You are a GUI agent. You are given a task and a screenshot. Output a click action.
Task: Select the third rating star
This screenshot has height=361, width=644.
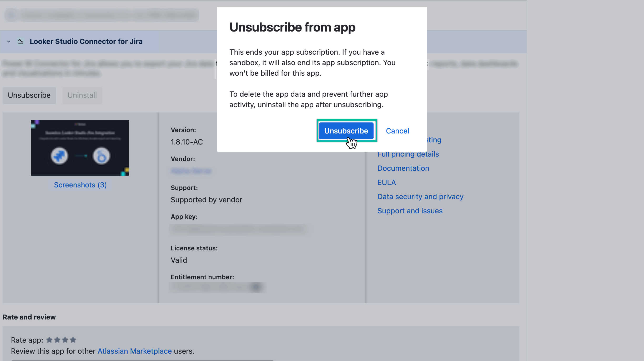click(65, 340)
